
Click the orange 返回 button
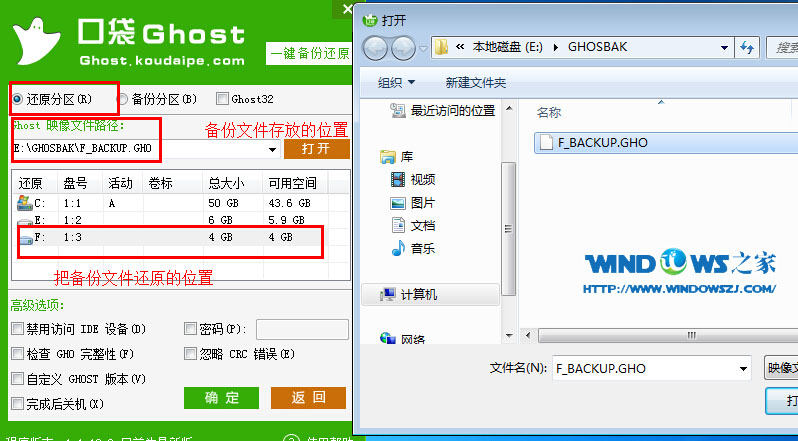pos(308,398)
